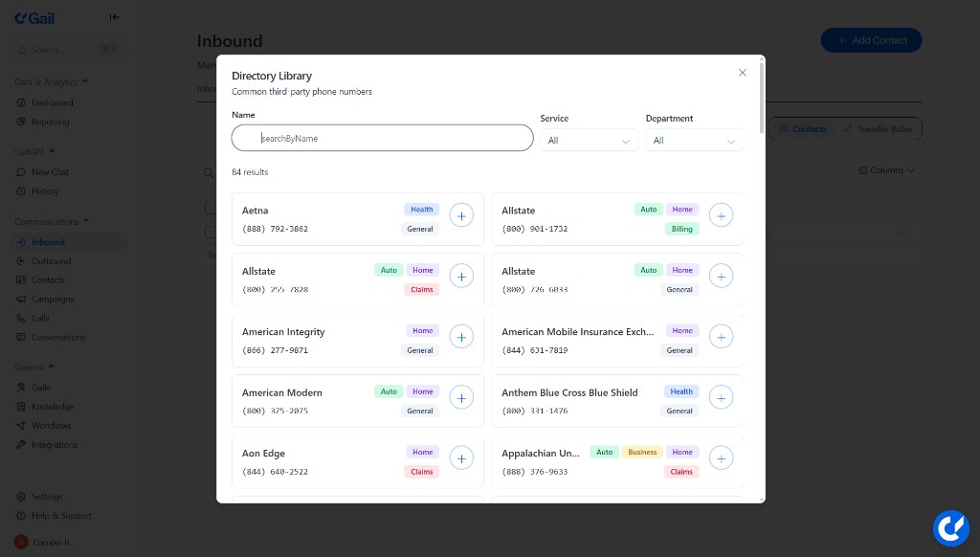
Task: Click the Billing tag on Allstate card
Action: click(x=681, y=229)
